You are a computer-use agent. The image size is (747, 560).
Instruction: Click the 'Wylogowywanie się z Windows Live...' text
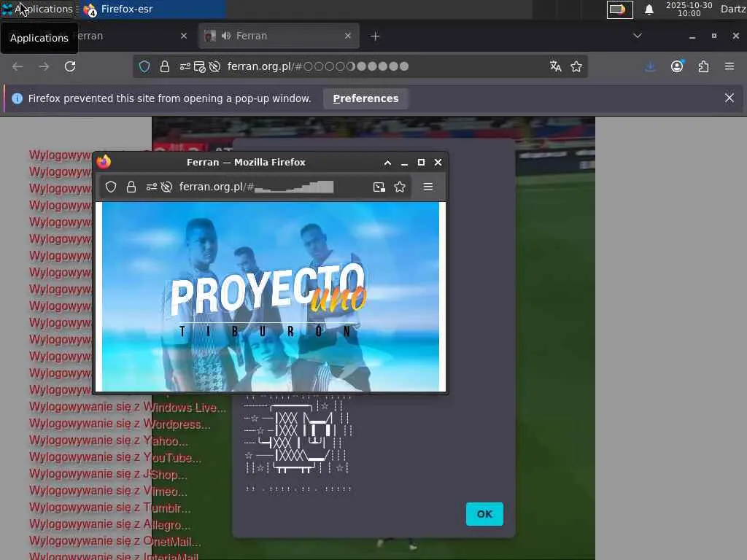click(128, 407)
